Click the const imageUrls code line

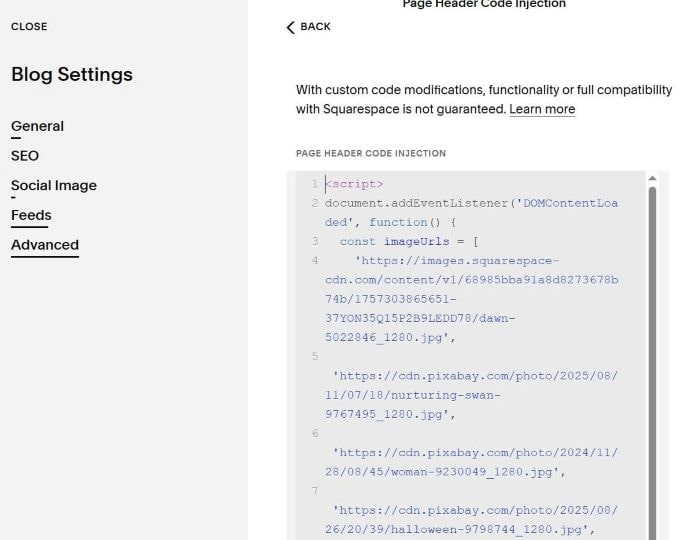coord(409,241)
